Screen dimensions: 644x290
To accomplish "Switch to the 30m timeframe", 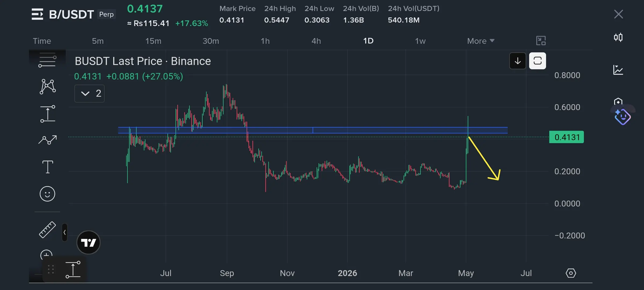I will point(211,41).
